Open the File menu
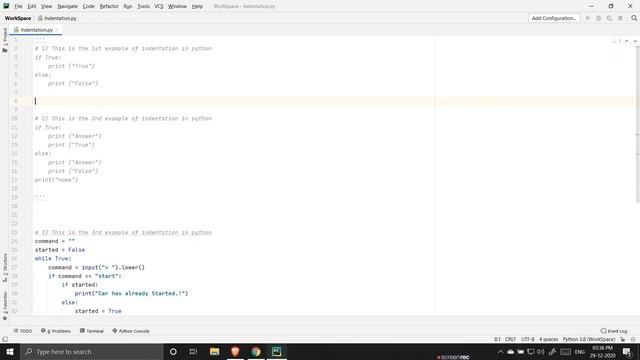The width and height of the screenshot is (640, 360). tap(18, 6)
